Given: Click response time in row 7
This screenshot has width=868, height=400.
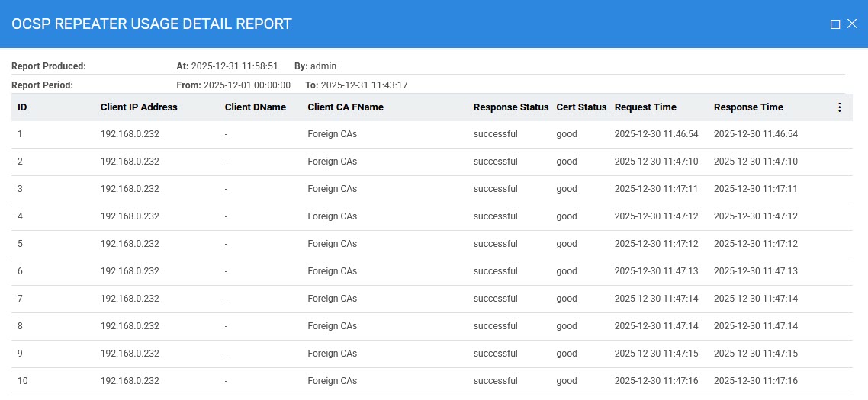Looking at the screenshot, I should click(x=755, y=299).
